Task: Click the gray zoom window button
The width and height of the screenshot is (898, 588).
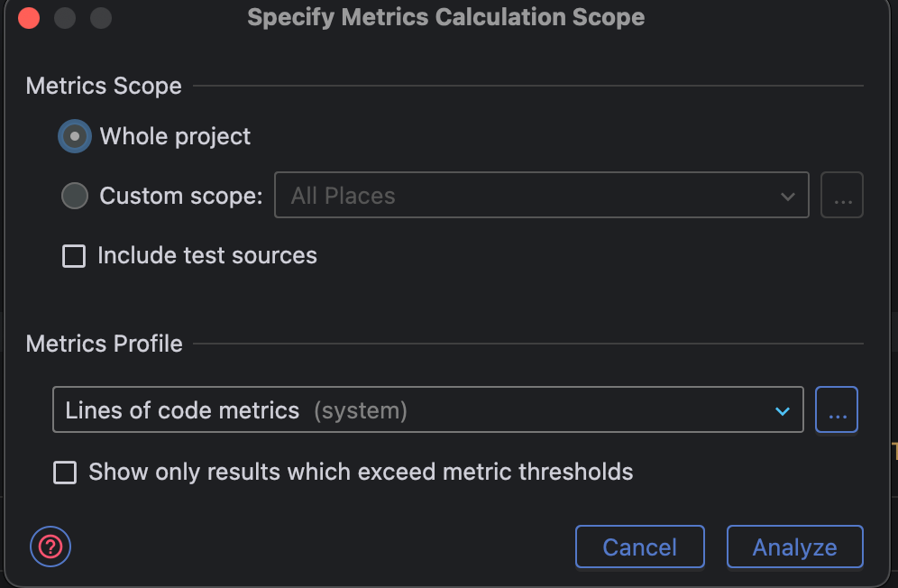Action: pyautogui.click(x=101, y=18)
